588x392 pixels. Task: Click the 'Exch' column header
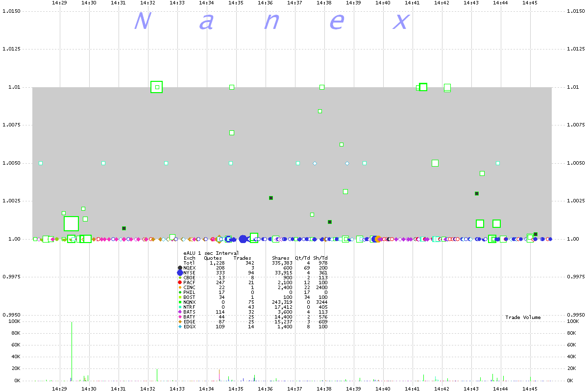190,258
